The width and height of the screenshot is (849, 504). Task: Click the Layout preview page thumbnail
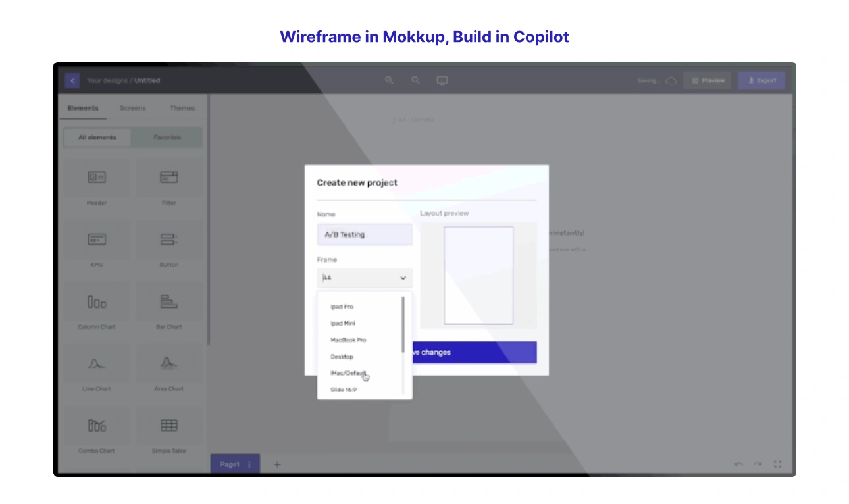click(x=478, y=276)
